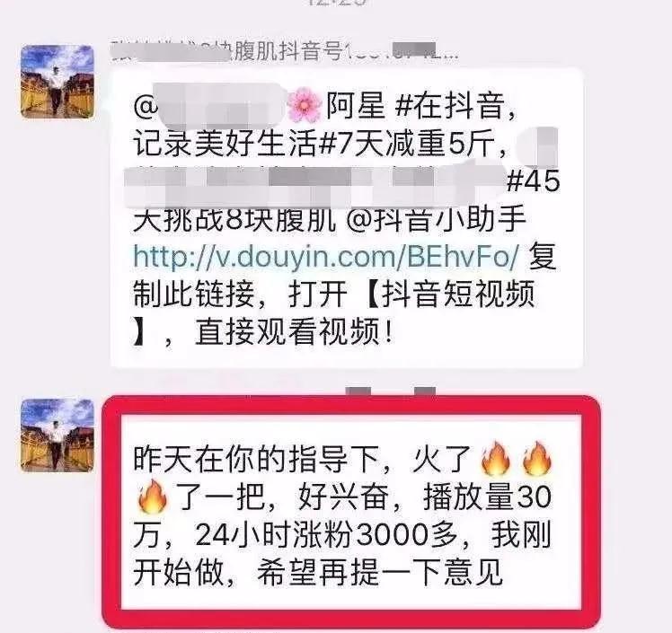Open the v.douyin.com/BEhvFo/ link
672x633 pixels.
[x=326, y=256]
